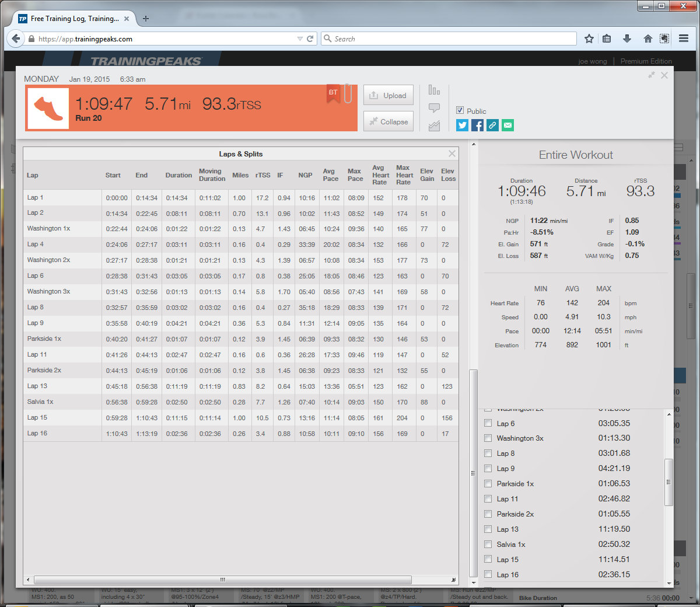Open workout comments speech bubble icon
The image size is (700, 607).
pyautogui.click(x=434, y=108)
